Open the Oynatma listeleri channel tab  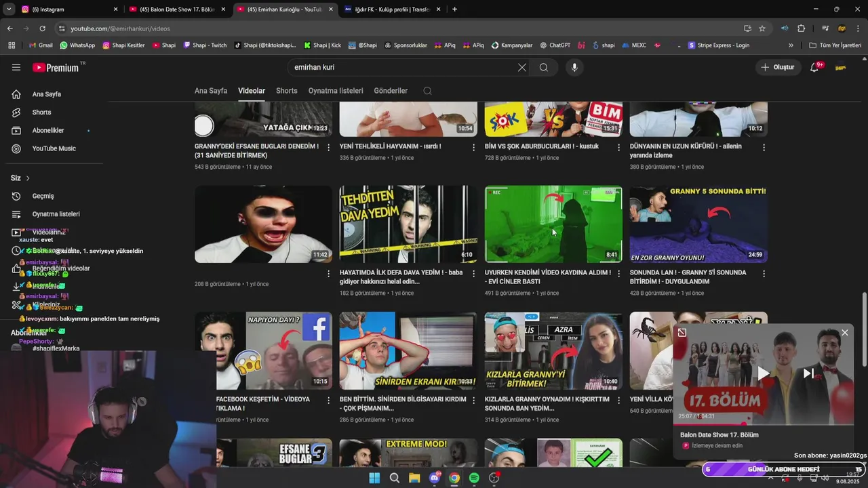(x=336, y=91)
